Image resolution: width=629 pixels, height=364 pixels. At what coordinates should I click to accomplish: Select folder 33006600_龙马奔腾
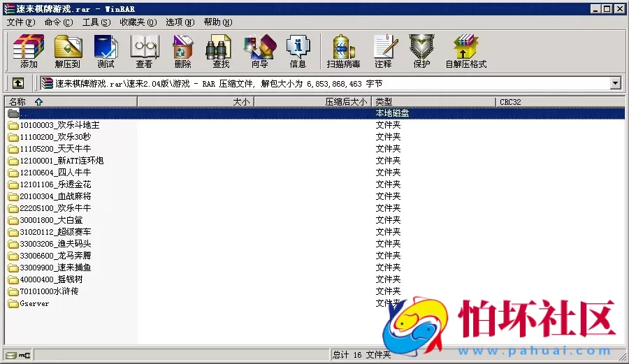point(55,256)
